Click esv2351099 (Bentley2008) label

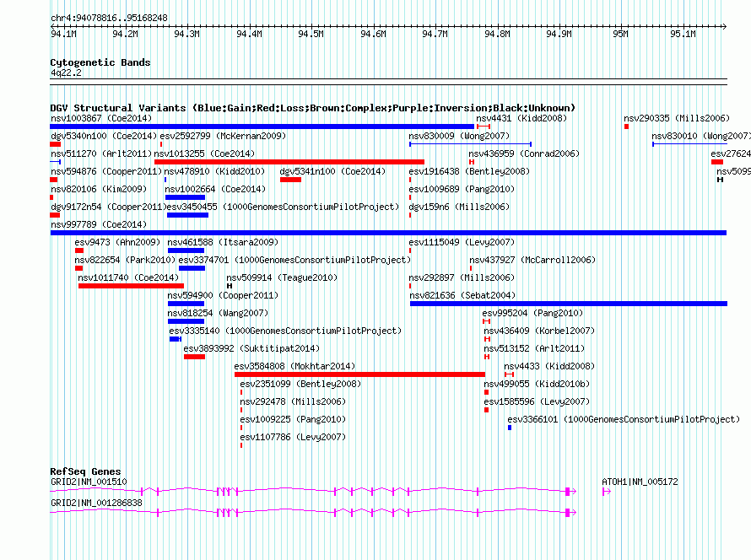point(300,384)
